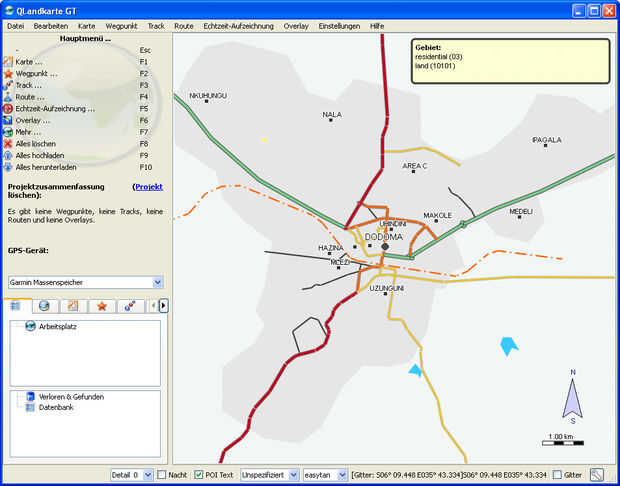Click the Projekt löschen link
Viewport: 620px width, 486px height.
click(149, 187)
